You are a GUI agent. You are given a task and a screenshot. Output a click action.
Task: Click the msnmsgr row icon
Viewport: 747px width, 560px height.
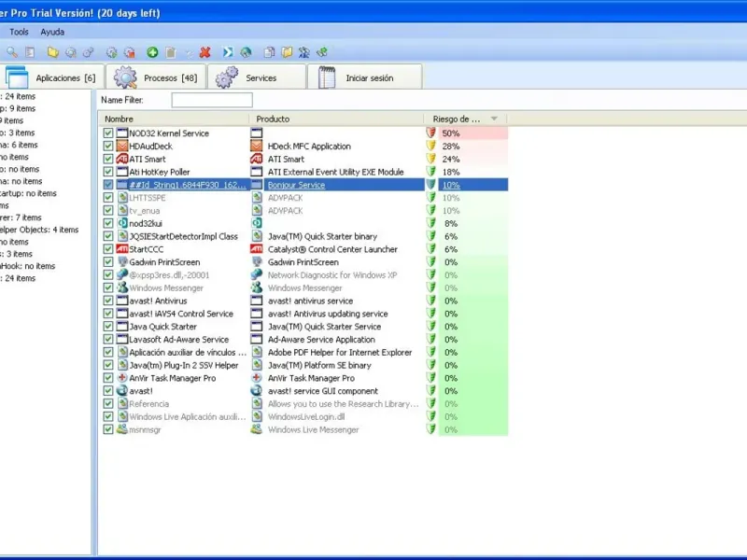pos(122,429)
